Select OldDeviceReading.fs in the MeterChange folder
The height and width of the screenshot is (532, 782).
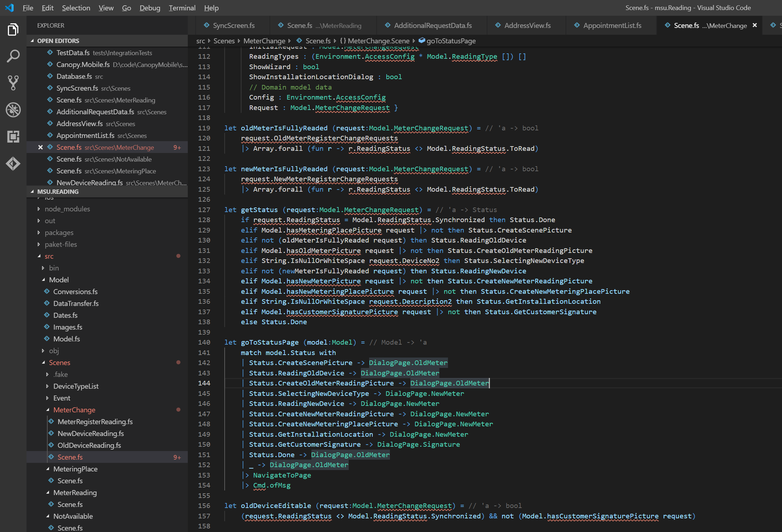pyautogui.click(x=89, y=445)
